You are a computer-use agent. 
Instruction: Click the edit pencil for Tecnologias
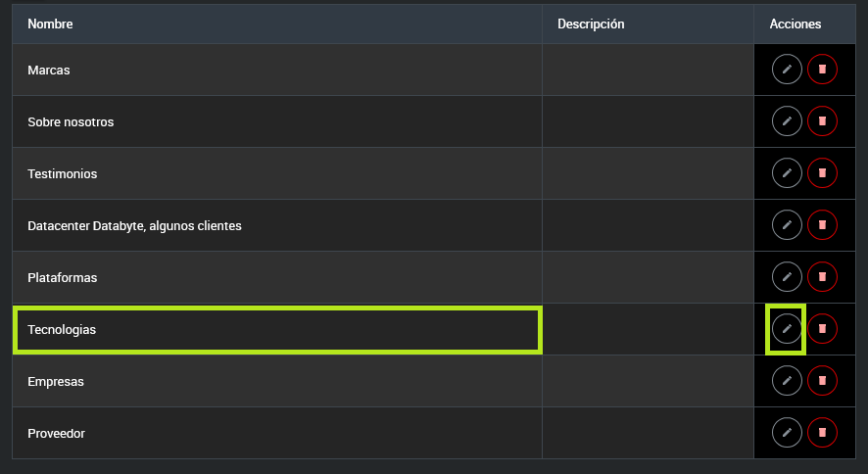pyautogui.click(x=787, y=329)
